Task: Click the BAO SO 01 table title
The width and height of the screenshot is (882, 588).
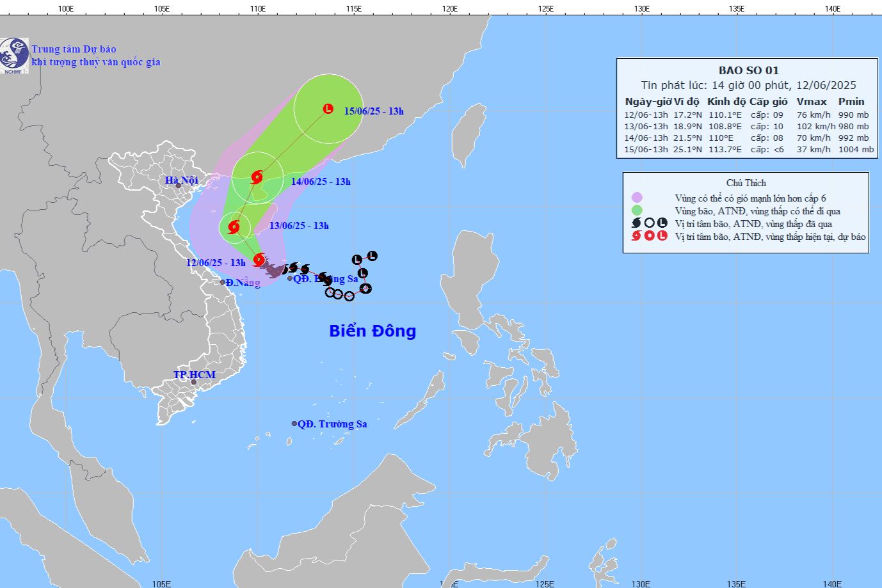Action: [x=748, y=70]
